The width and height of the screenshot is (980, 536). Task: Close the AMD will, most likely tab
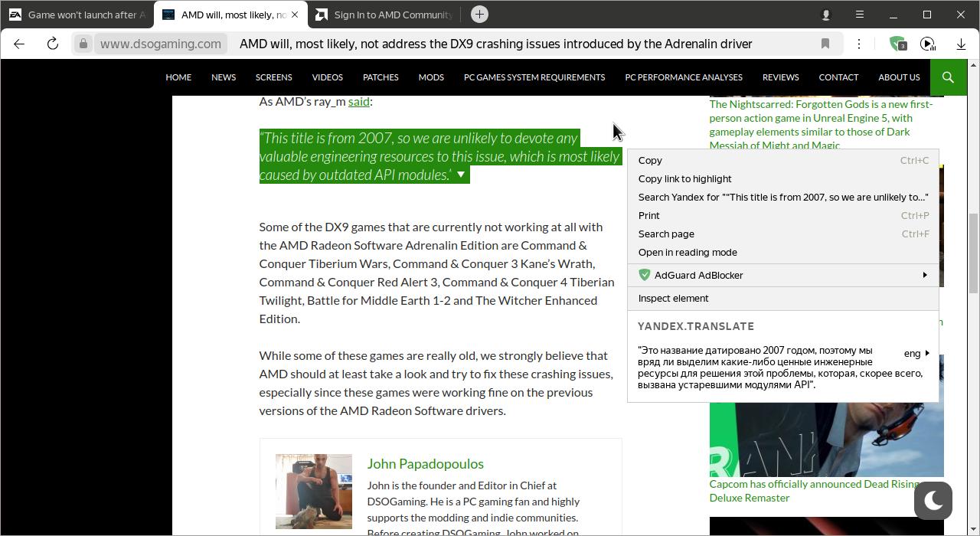pos(295,15)
